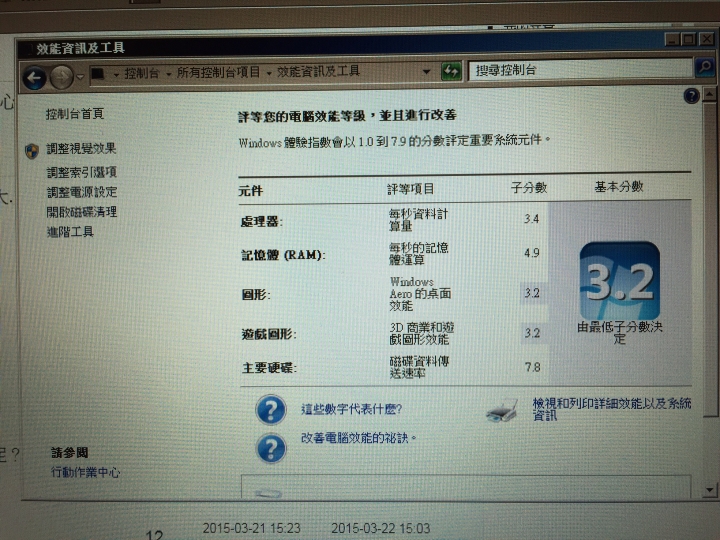Image resolution: width=720 pixels, height=540 pixels.
Task: Expand dropdown arrow before 效能資訊及工具 breadcrumb
Action: pos(269,73)
